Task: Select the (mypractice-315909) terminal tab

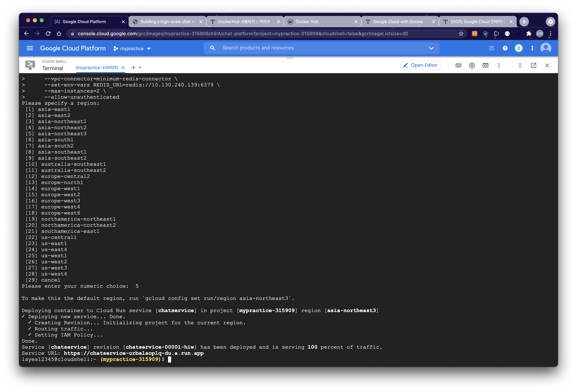Action: click(97, 68)
